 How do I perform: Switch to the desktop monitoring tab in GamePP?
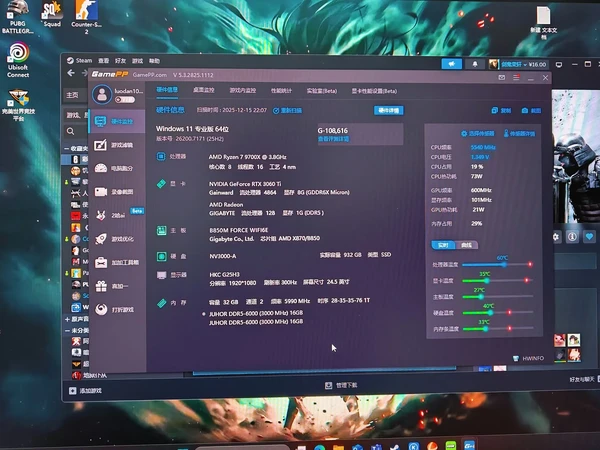point(204,90)
